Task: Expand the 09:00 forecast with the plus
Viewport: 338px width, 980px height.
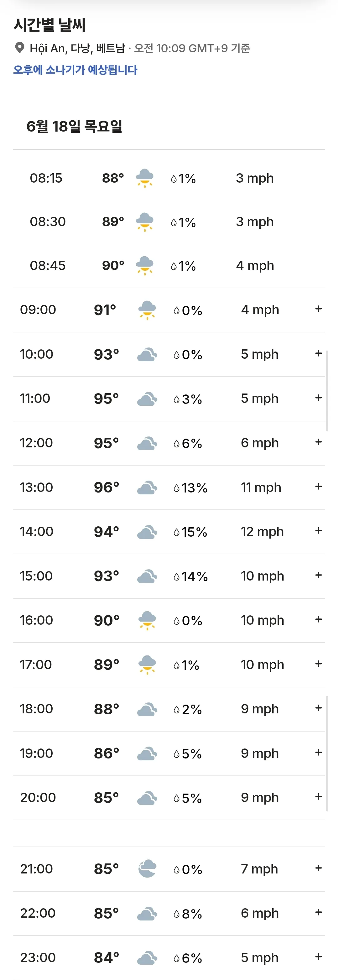Action: (x=319, y=309)
